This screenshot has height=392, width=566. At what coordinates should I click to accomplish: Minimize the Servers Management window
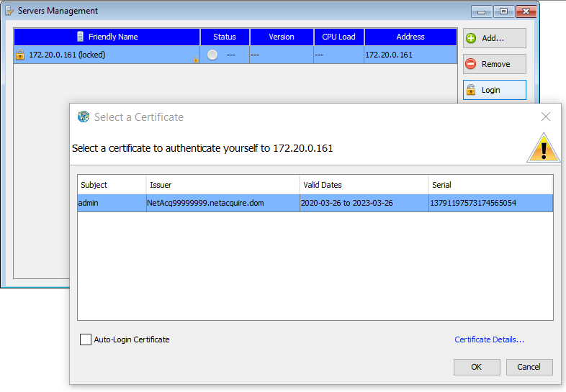click(x=482, y=12)
